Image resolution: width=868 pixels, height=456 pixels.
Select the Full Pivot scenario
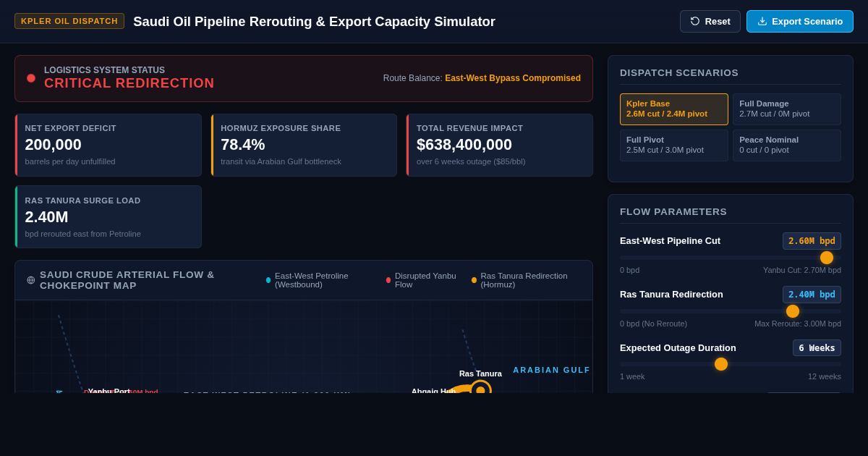[x=674, y=145]
